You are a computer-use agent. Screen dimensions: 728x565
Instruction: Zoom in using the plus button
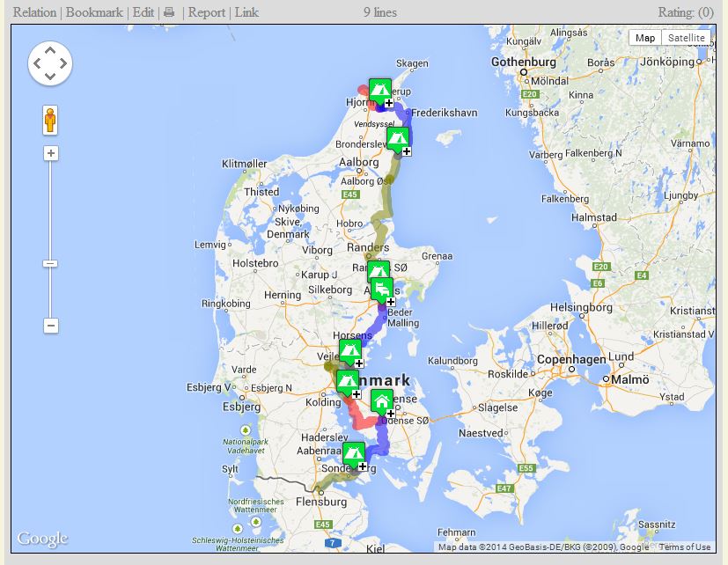point(50,153)
